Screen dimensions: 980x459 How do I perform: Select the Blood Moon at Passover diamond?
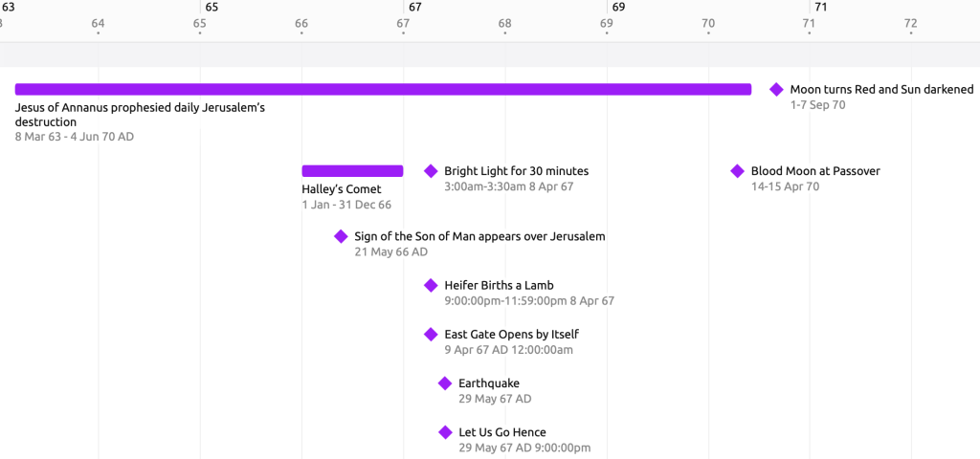(x=737, y=171)
